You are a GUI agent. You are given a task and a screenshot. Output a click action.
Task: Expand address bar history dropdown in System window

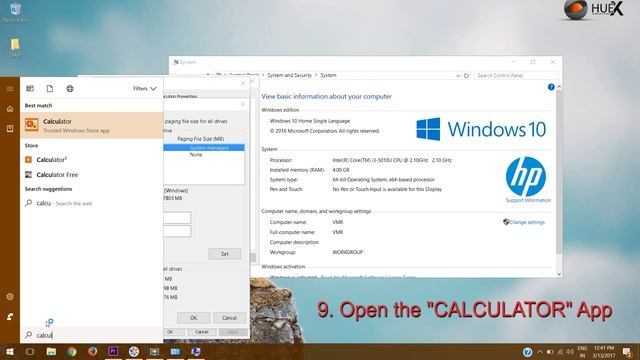pos(458,76)
